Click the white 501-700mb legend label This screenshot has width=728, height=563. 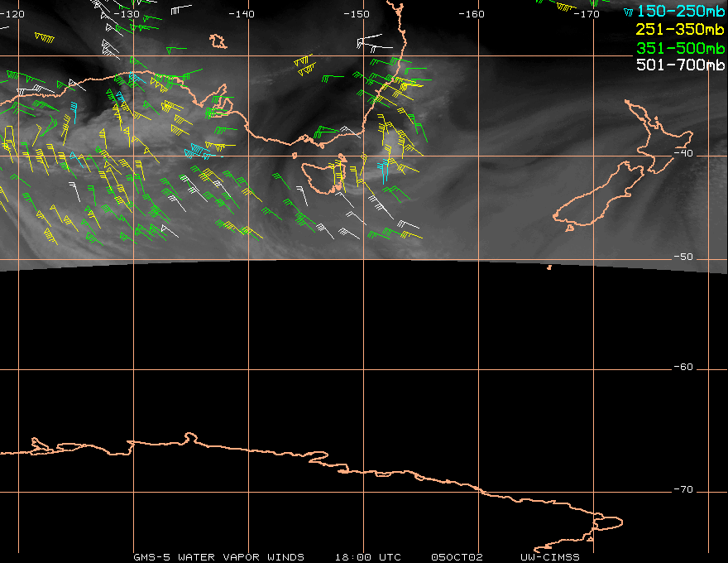pos(680,65)
